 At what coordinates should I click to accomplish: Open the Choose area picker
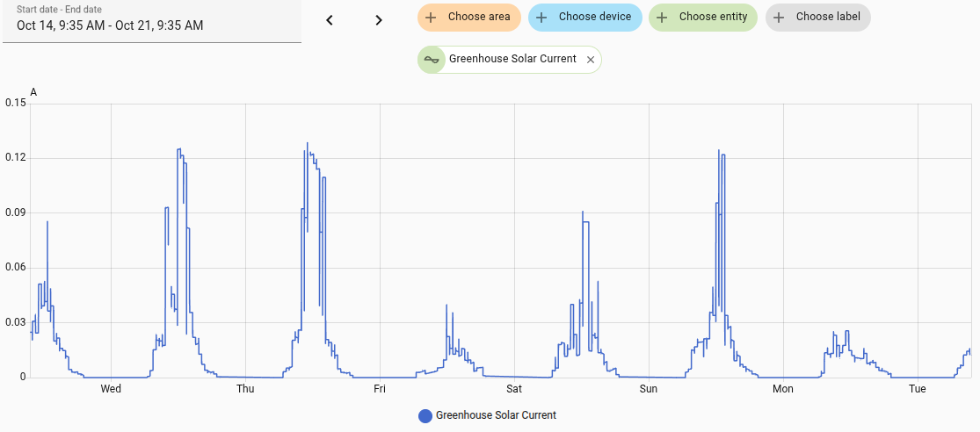(478, 18)
